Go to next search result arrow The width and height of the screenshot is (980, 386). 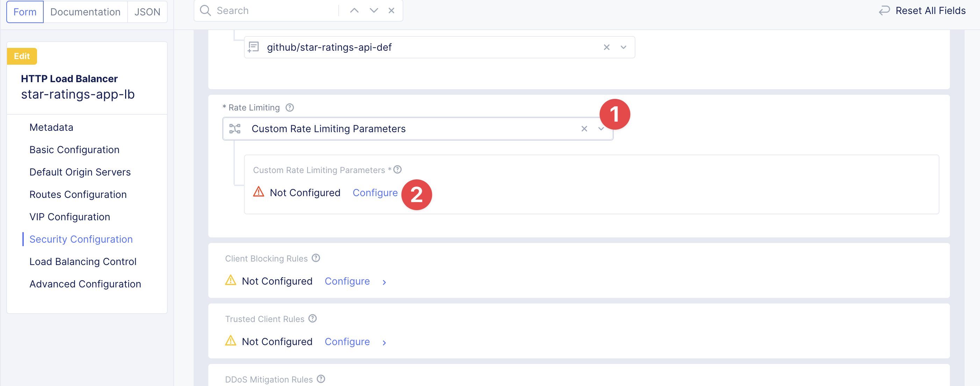pos(374,10)
